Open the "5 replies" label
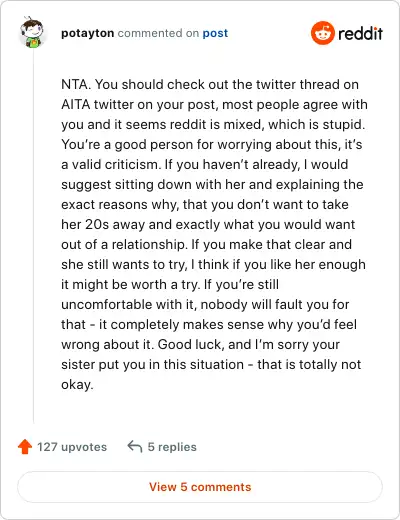Screen dimensions: 400x520 click(x=172, y=447)
